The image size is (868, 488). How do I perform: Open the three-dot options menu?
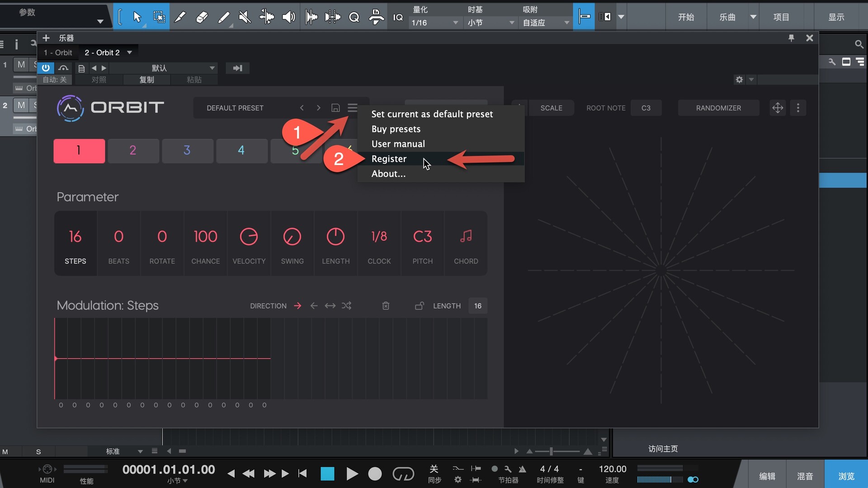(x=798, y=108)
